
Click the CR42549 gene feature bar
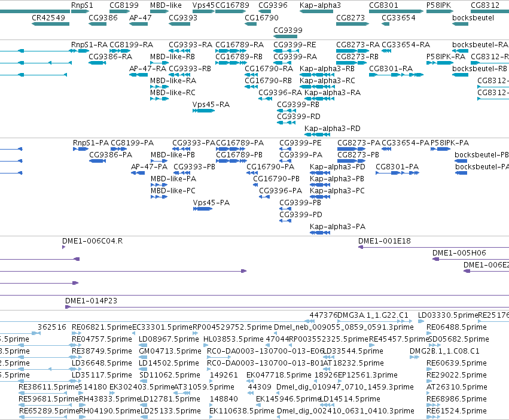[x=50, y=24]
